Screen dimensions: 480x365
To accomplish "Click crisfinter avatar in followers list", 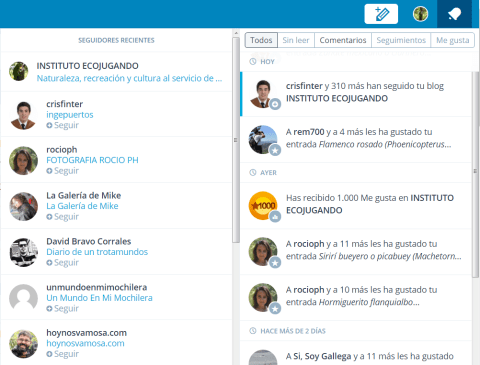I will coord(23,115).
